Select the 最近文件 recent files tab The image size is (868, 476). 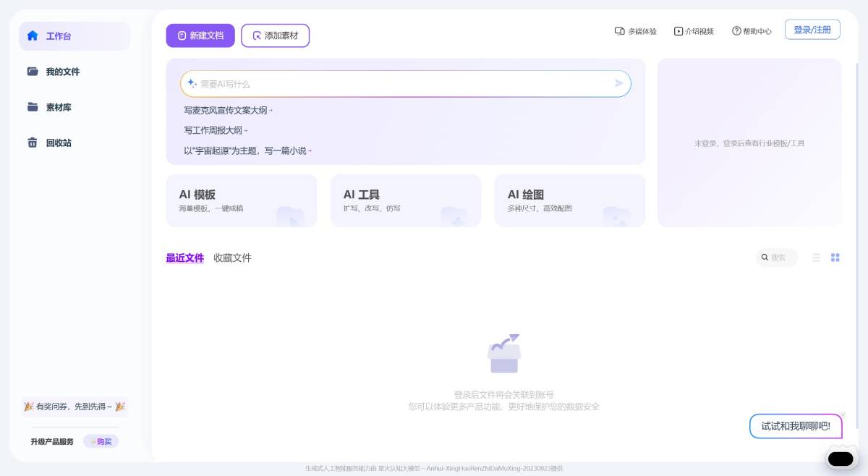point(184,258)
